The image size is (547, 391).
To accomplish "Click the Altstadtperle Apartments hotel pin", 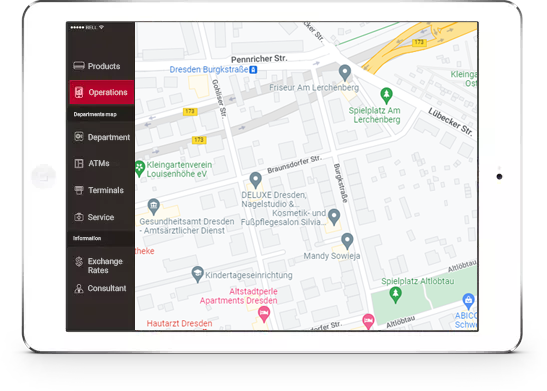I will 264,314.
